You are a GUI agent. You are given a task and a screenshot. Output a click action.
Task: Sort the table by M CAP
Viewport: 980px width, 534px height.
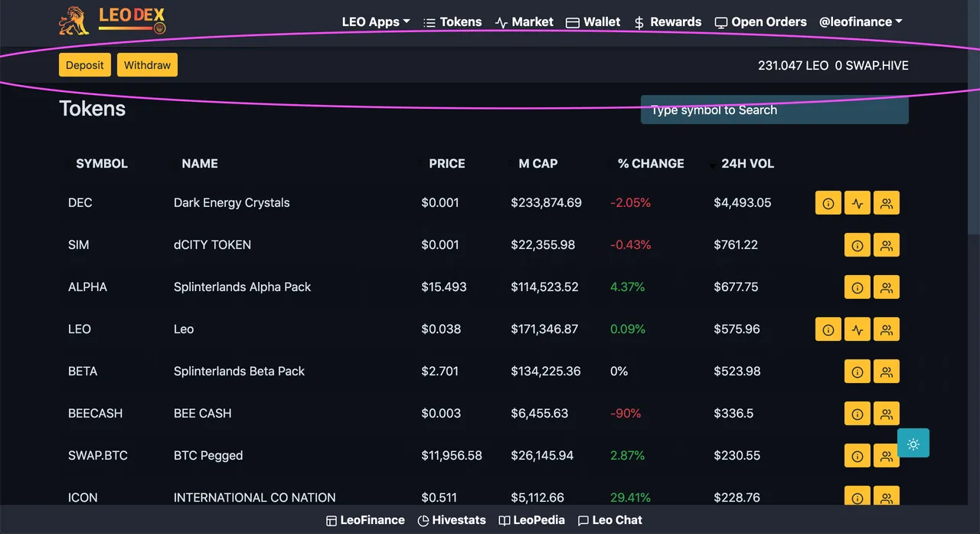538,163
